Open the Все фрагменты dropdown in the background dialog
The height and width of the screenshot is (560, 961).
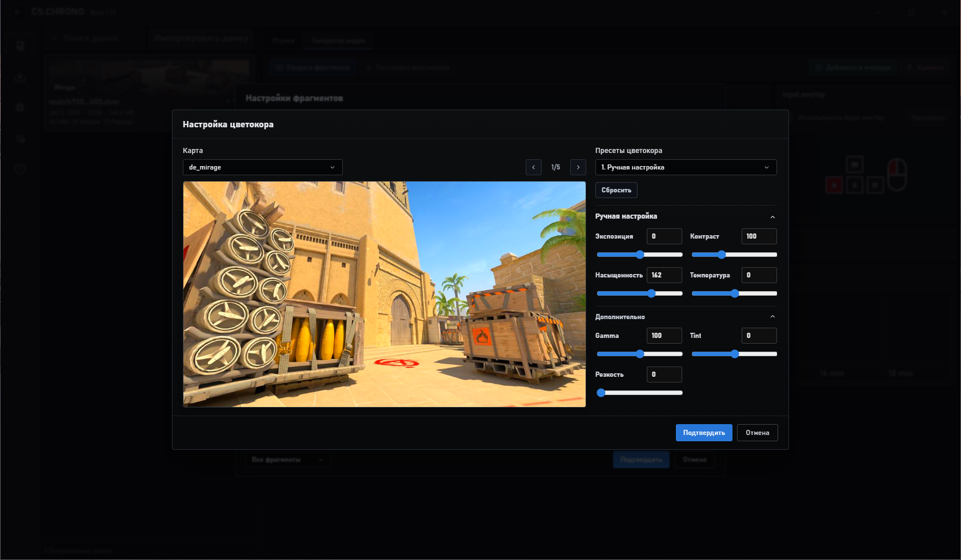[289, 460]
